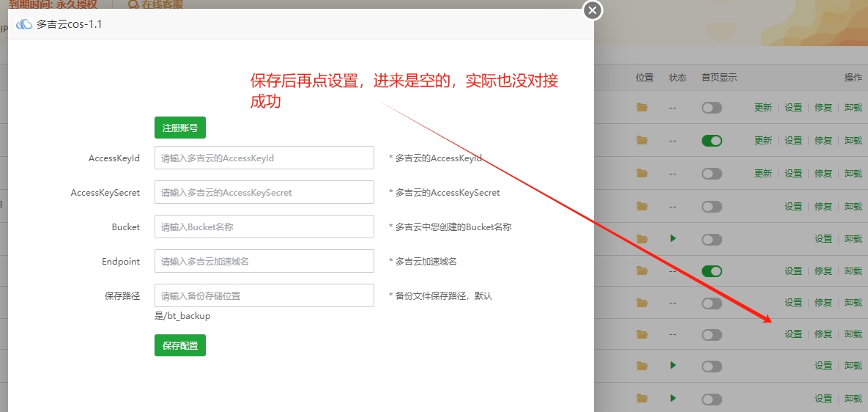Open folder icon in first plugin row
This screenshot has width=868, height=412.
click(642, 108)
